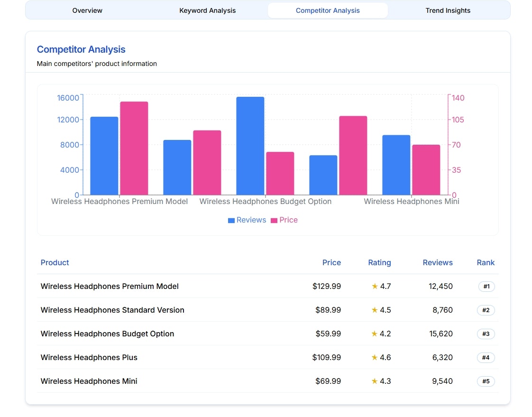Click the star icon beside rating 4.5
The image size is (532, 417).
pyautogui.click(x=375, y=310)
